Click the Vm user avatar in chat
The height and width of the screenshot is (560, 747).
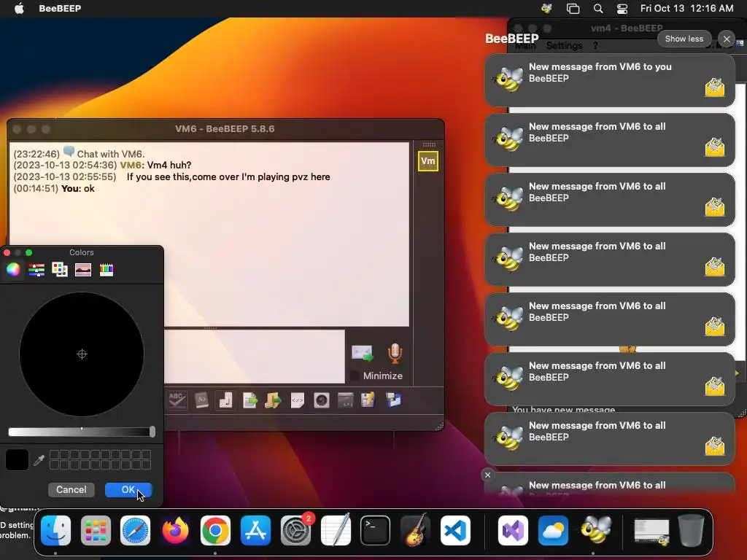(x=427, y=161)
